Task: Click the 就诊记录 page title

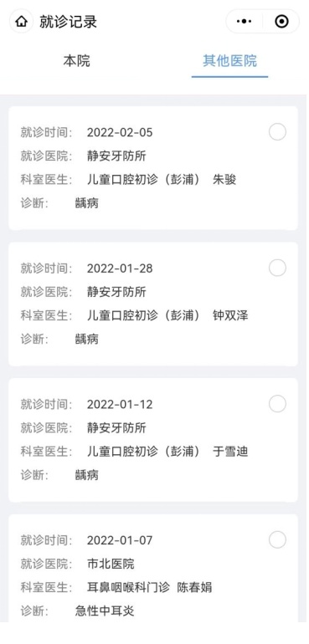Action: tap(69, 22)
